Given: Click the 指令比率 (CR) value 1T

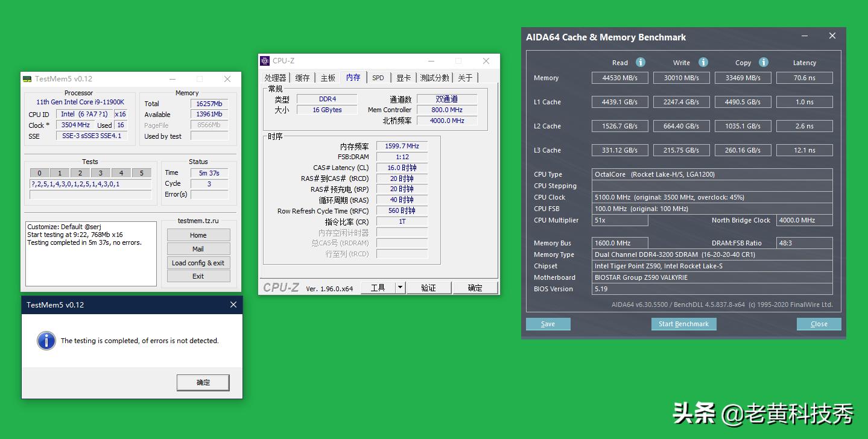Looking at the screenshot, I should (402, 221).
